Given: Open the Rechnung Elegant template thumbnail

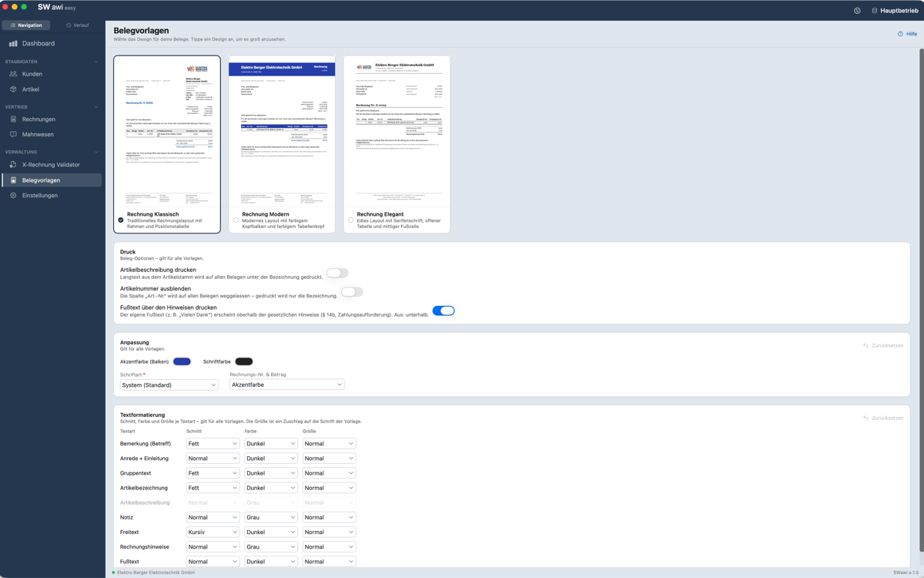Looking at the screenshot, I should pos(397,133).
